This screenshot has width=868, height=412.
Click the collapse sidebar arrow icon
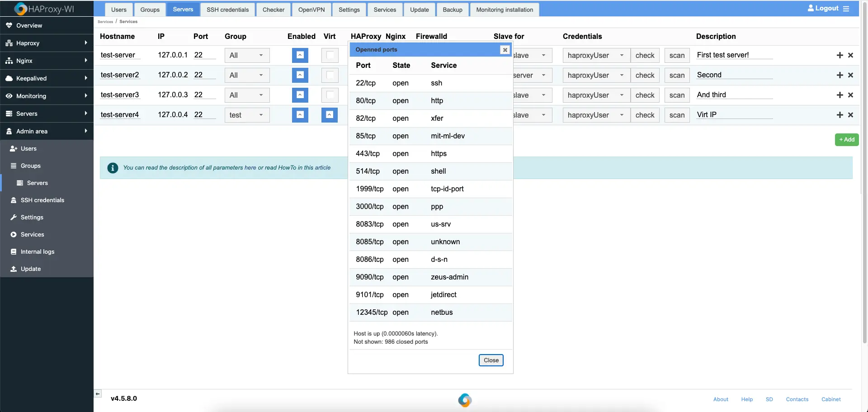click(x=98, y=394)
